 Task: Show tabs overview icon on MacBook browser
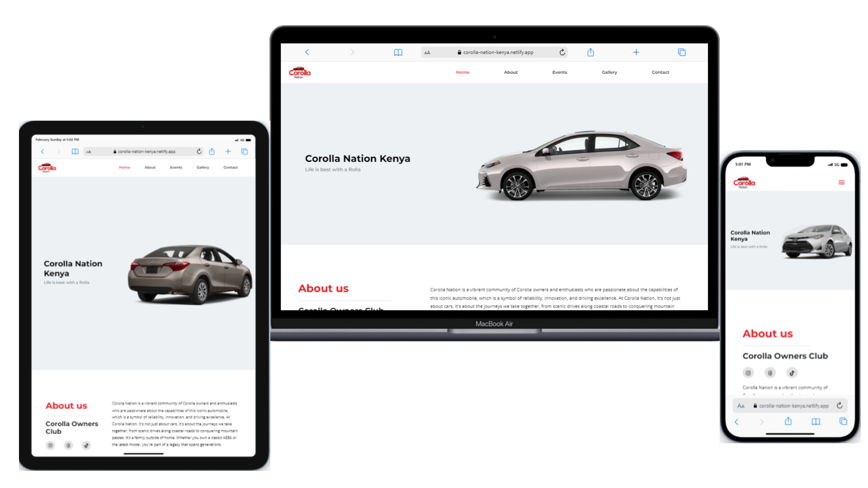[x=682, y=52]
